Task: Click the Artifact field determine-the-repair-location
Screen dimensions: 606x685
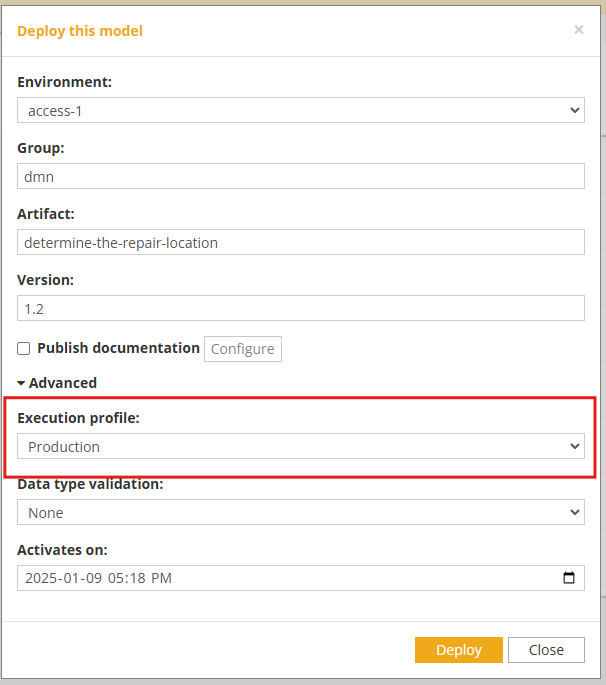Action: pyautogui.click(x=301, y=242)
